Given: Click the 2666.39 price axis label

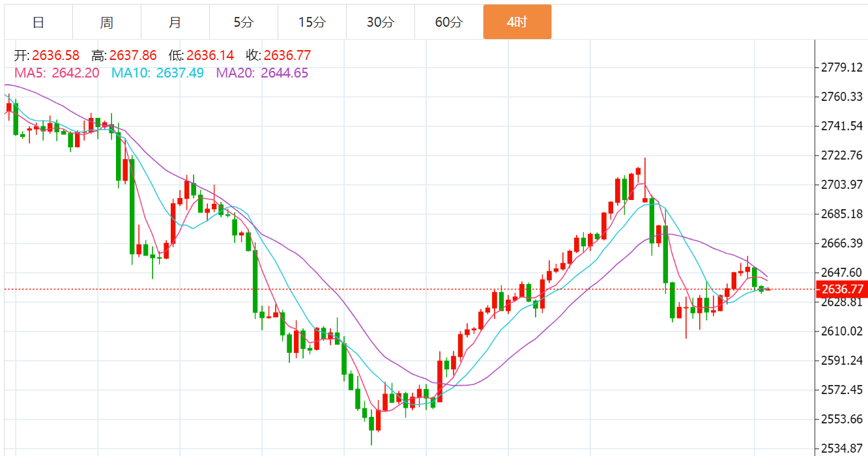Looking at the screenshot, I should pos(843,244).
